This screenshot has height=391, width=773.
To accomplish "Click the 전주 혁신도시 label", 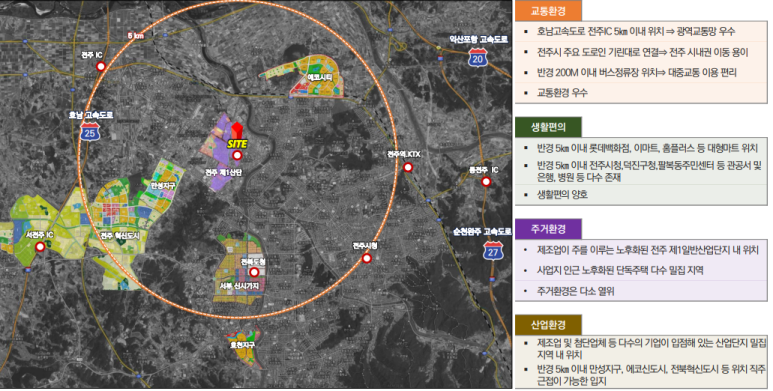I will pos(120,236).
